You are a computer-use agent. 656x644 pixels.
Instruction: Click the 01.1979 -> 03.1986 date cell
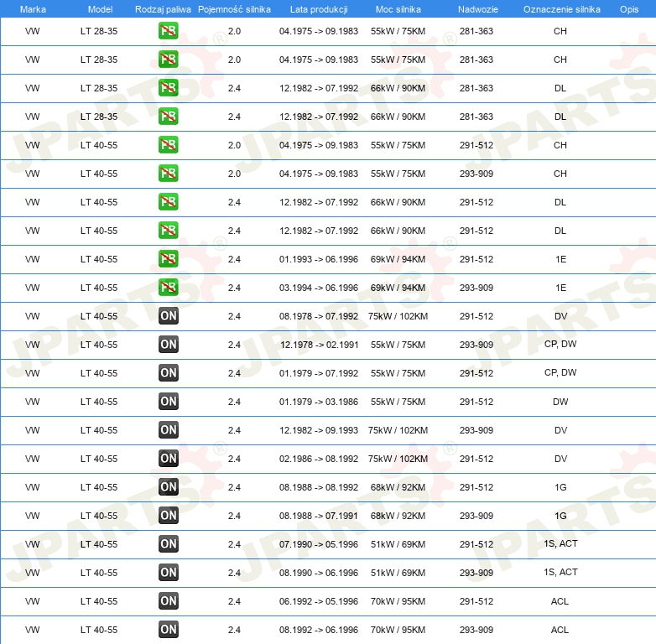(319, 402)
